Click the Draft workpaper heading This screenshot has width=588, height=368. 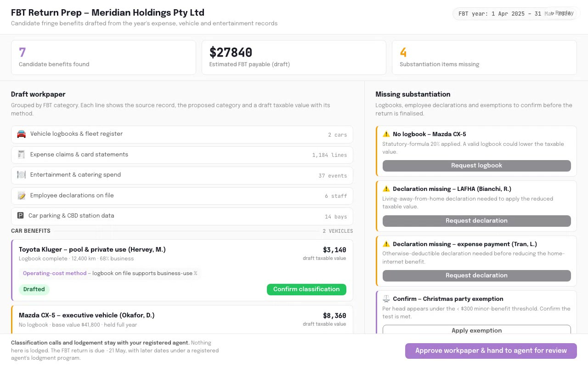(38, 94)
